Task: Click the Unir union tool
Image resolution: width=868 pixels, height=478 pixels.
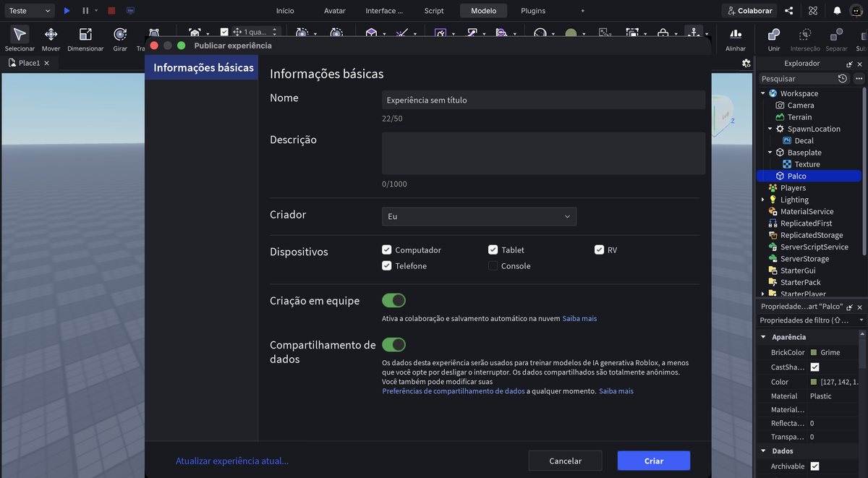Action: pyautogui.click(x=774, y=39)
